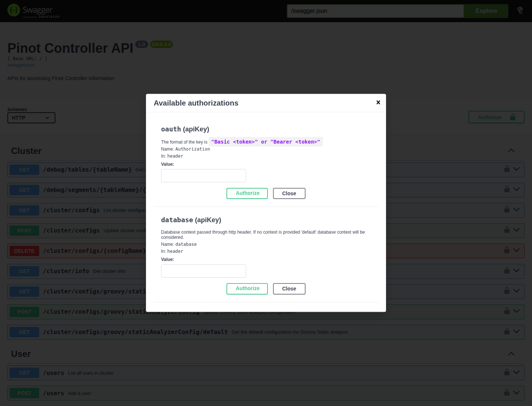Click lock icon on staticAnalyzerConfig/default row
532x406 pixels.
pyautogui.click(x=507, y=331)
